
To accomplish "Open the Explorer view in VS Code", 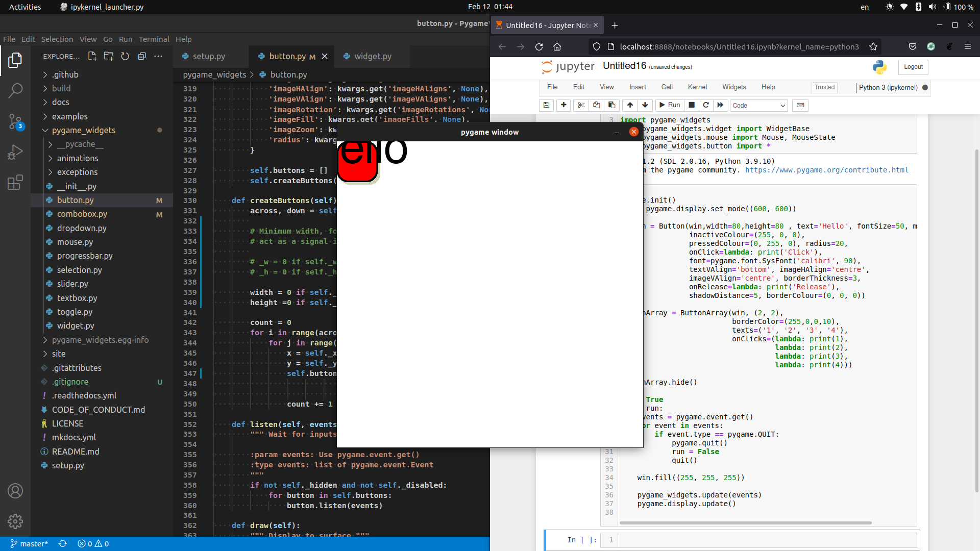I will [x=15, y=60].
